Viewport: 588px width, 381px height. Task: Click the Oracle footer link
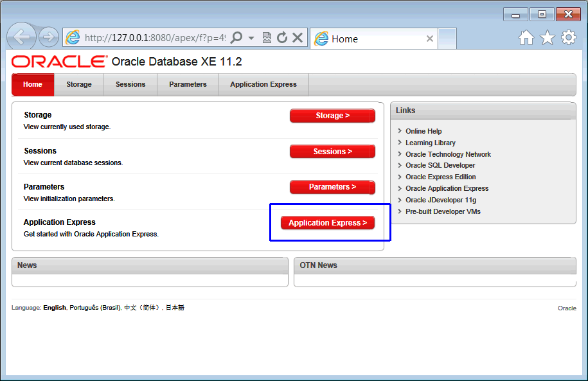567,308
